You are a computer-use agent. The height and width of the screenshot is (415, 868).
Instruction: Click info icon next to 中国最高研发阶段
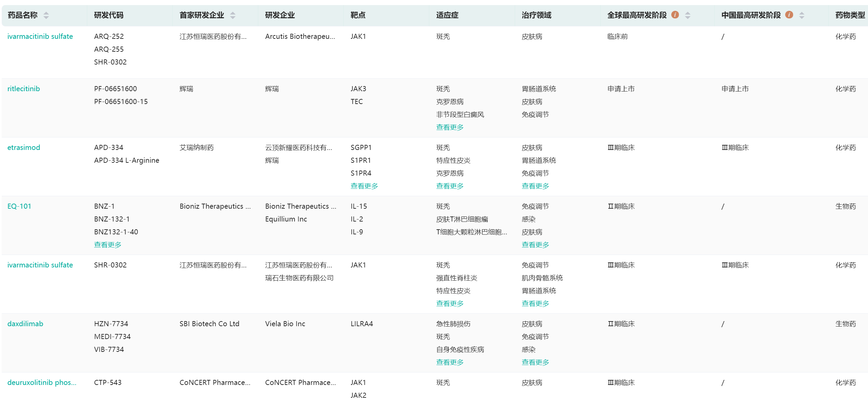coord(789,15)
